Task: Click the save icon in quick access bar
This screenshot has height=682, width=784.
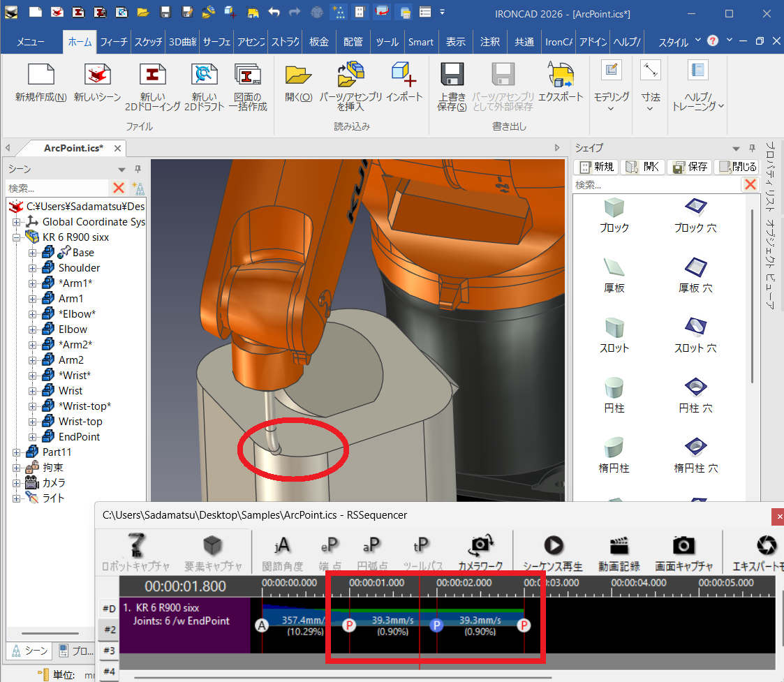Action: (x=165, y=12)
